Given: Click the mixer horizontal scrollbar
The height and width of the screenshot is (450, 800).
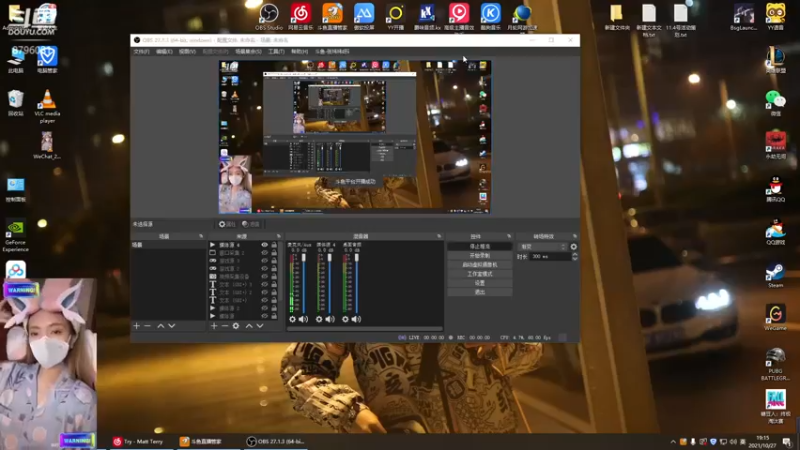Looking at the screenshot, I should pyautogui.click(x=365, y=329).
